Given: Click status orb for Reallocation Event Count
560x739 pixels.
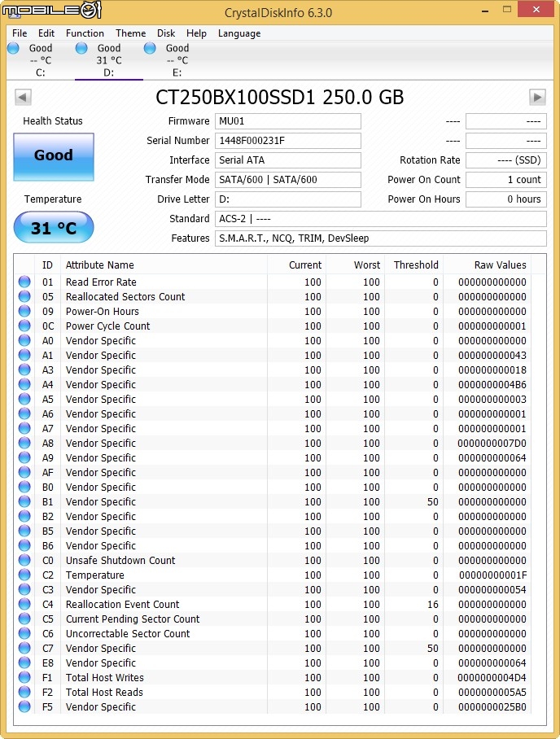Looking at the screenshot, I should [x=24, y=604].
